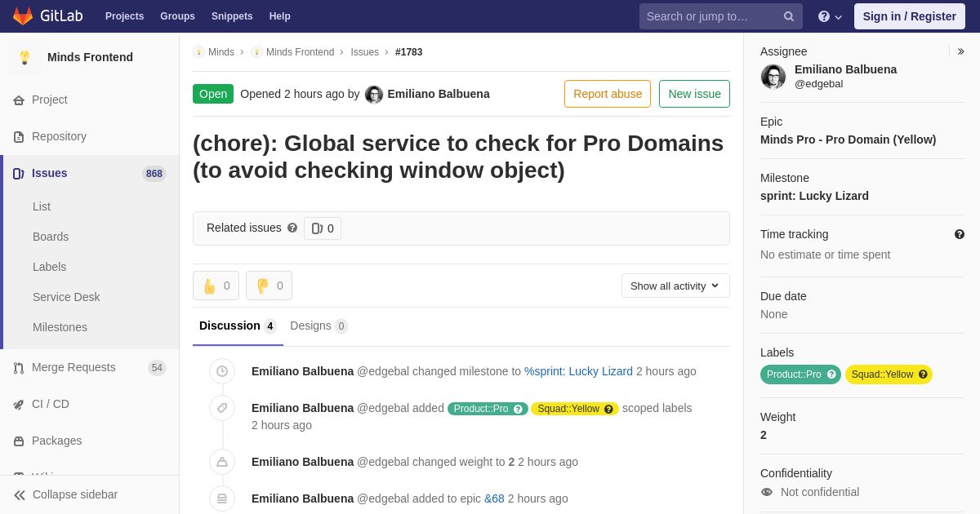Click the Related issues help icon
This screenshot has height=514, width=980.
292,228
